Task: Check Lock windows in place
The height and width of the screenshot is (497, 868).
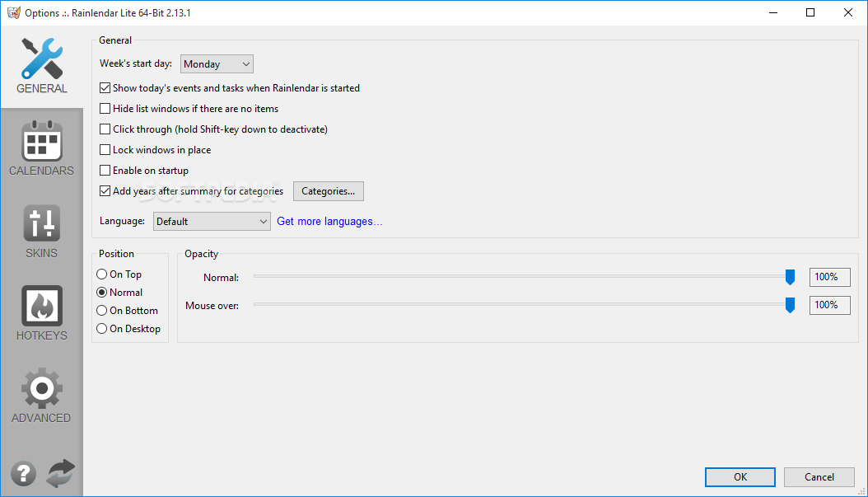Action: [156, 150]
